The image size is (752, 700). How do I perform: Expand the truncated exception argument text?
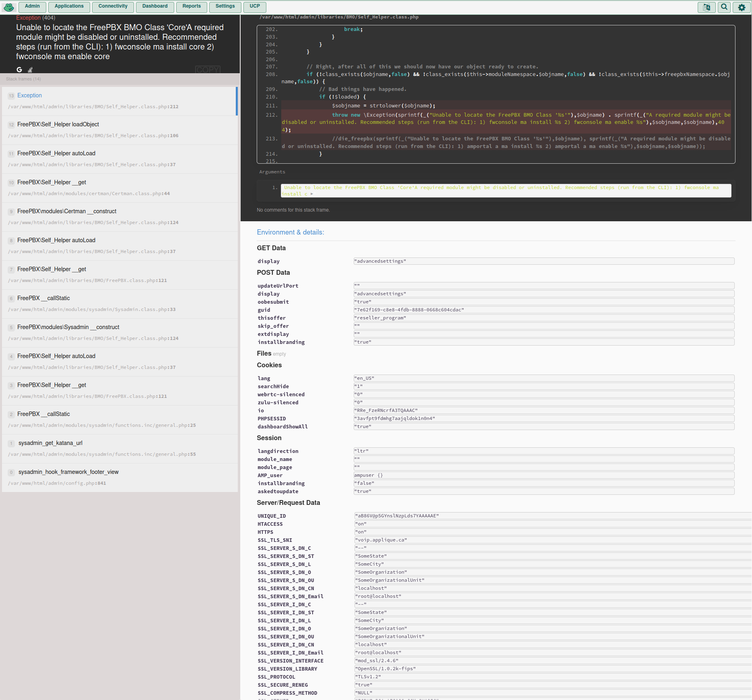tap(311, 194)
